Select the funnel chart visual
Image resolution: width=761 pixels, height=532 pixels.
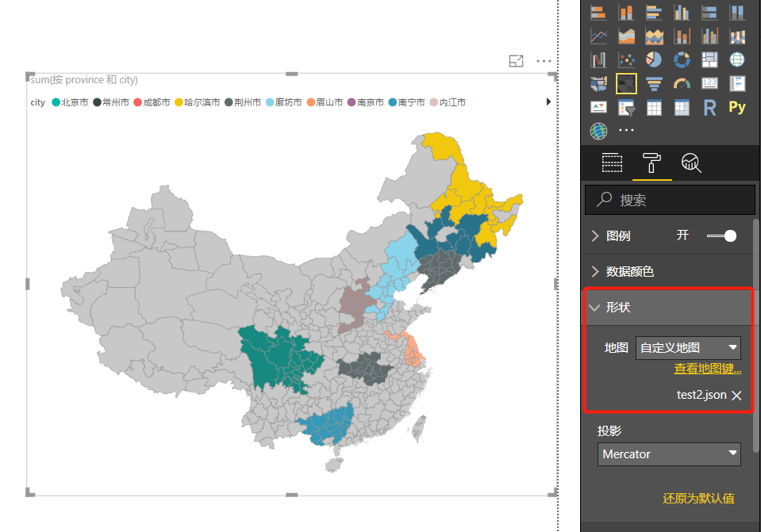pyautogui.click(x=654, y=83)
